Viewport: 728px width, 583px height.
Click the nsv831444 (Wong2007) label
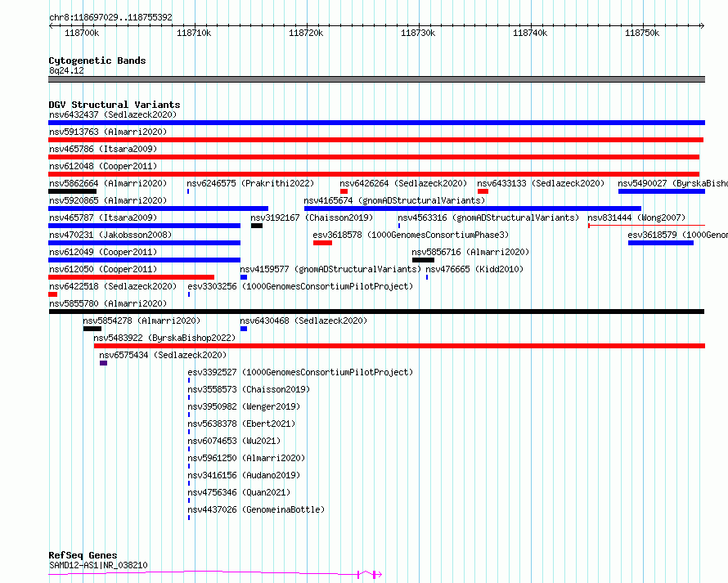pyautogui.click(x=636, y=218)
